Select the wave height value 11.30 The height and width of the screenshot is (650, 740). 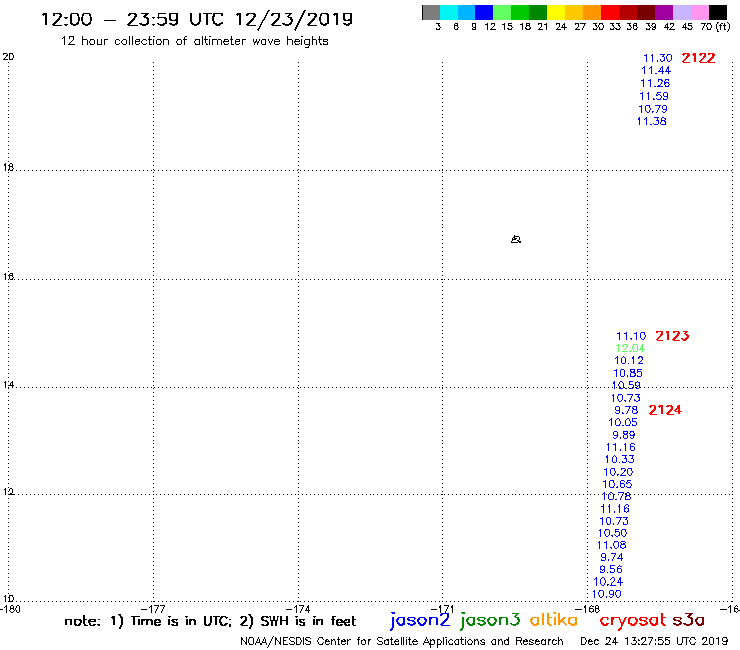657,58
